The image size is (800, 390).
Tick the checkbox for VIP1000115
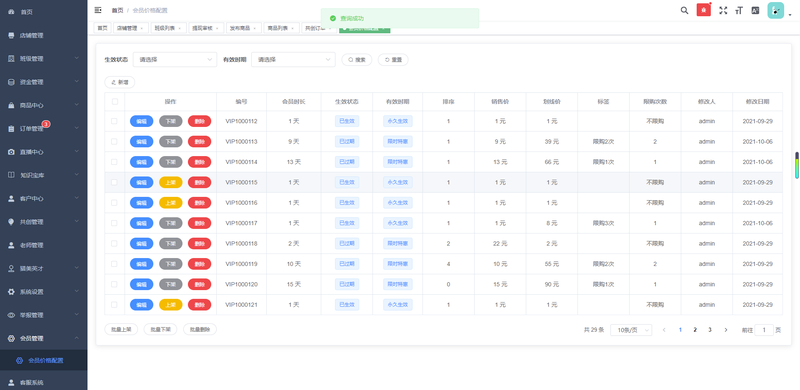point(114,182)
